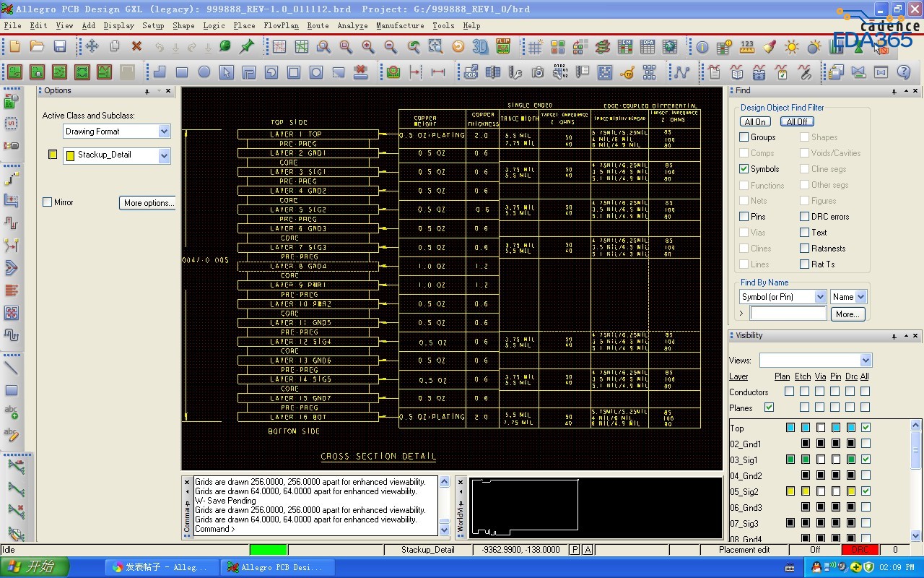924x578 pixels.
Task: Click the yellow 05_Sig2 Etch color swatch
Action: click(x=806, y=492)
